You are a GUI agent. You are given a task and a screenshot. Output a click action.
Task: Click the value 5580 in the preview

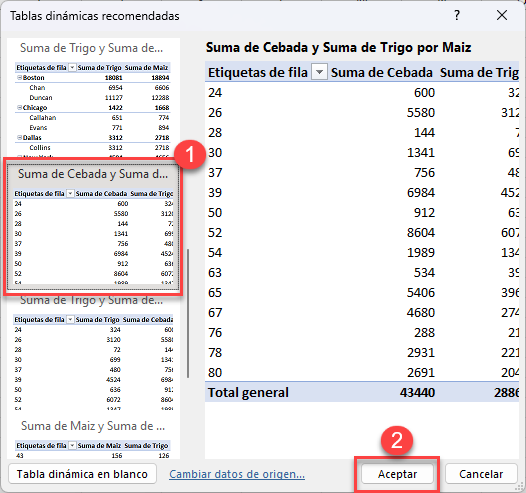(421, 112)
